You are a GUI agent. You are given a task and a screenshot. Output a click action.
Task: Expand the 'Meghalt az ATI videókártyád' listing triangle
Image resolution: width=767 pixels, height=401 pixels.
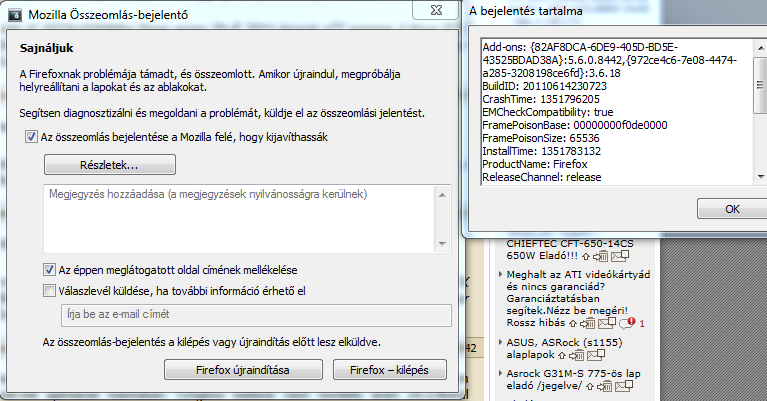click(x=500, y=274)
